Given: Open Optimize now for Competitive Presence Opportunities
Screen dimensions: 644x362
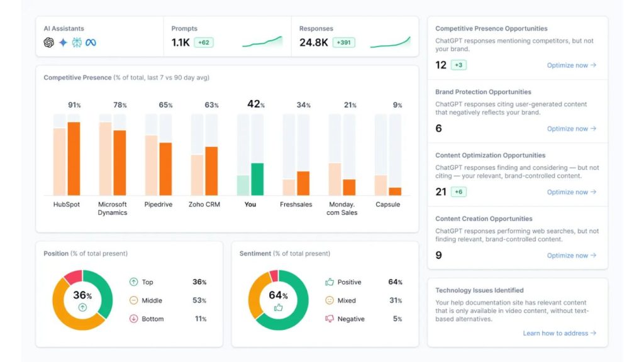Looking at the screenshot, I should click(x=571, y=65).
